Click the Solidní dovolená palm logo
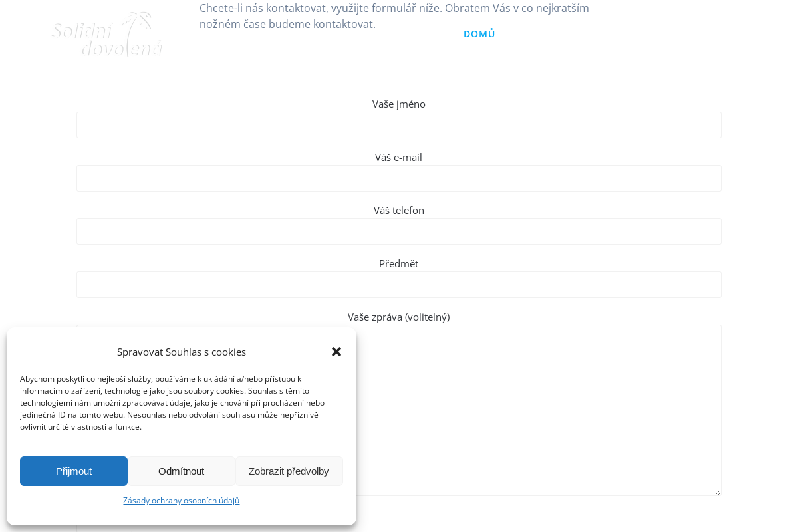This screenshot has width=798, height=532. (107, 35)
